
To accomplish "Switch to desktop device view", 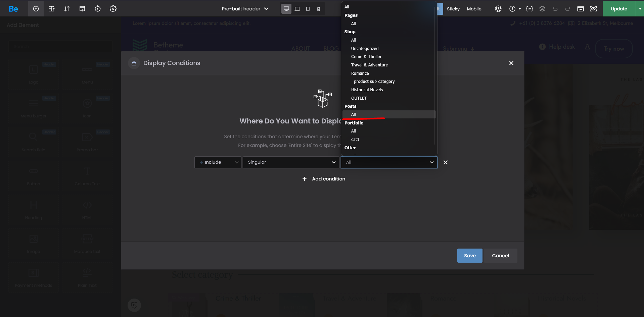I will pos(286,9).
